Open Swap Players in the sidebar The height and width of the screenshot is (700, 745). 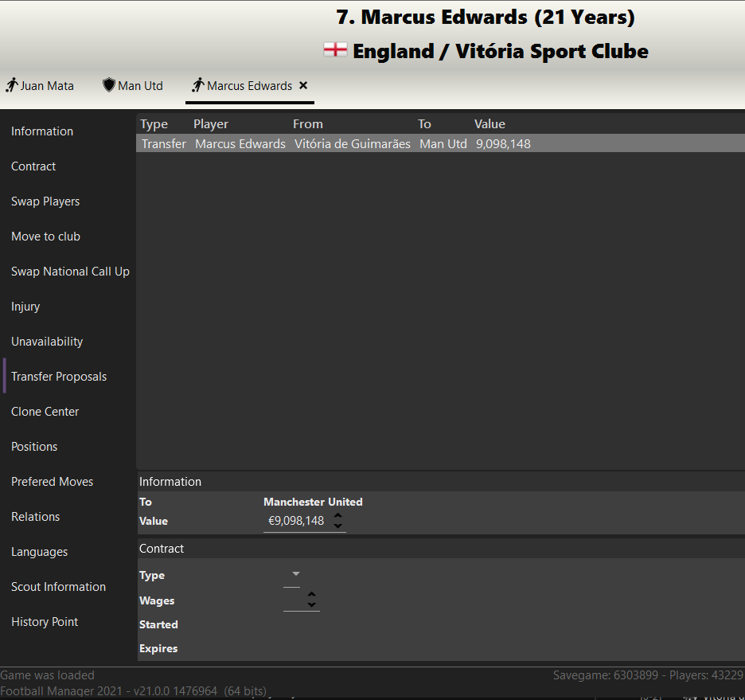(x=45, y=201)
